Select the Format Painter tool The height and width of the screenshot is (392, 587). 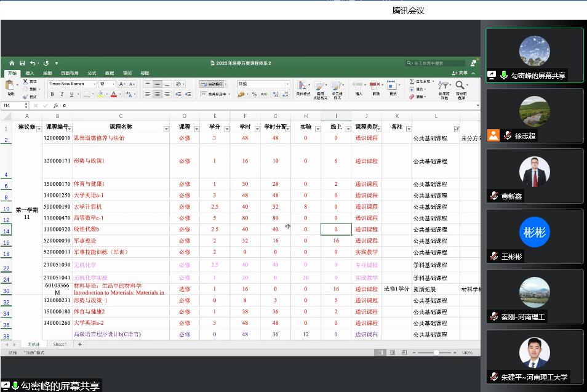coord(26,97)
